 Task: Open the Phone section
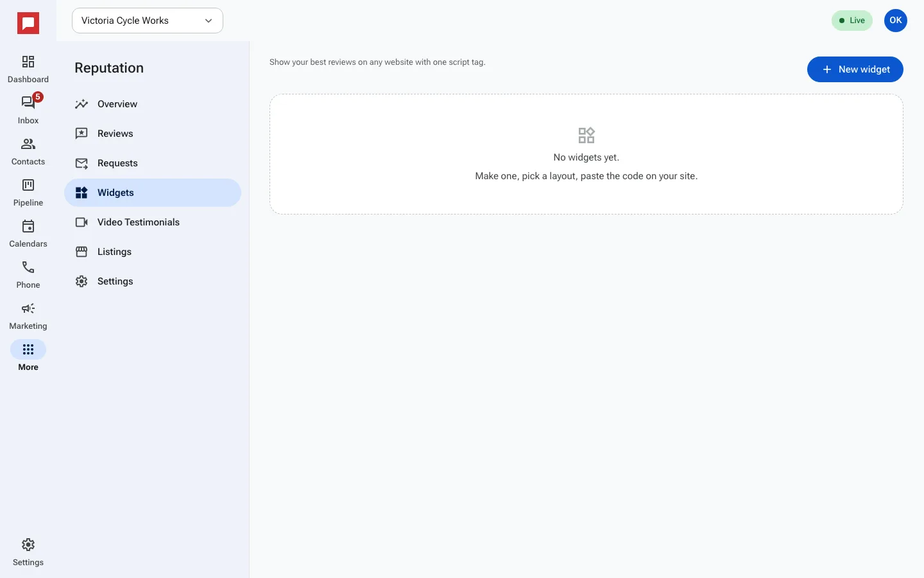pos(28,275)
